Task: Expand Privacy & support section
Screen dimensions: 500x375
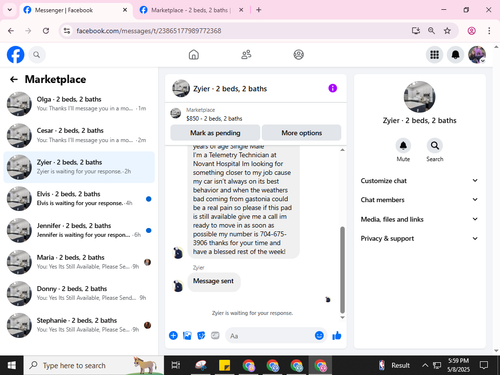Action: point(419,238)
